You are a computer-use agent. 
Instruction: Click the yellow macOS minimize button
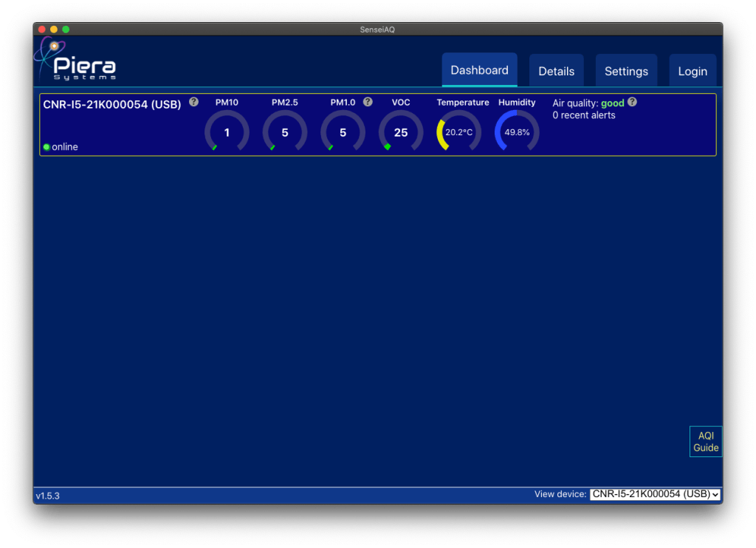click(54, 29)
